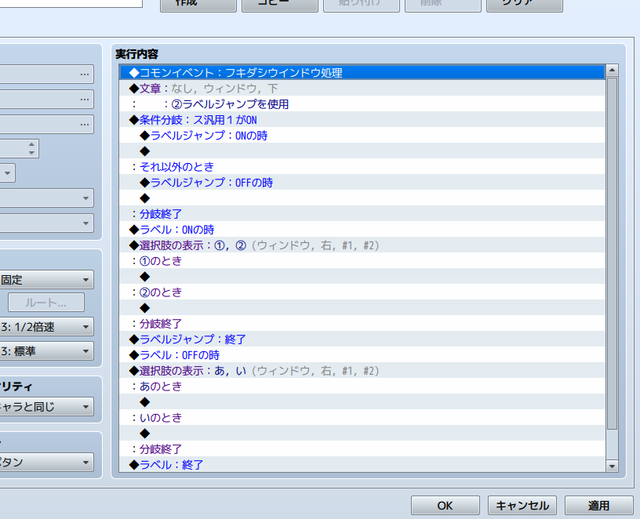Select the それ以外のとき row
The height and width of the screenshot is (519, 640).
click(x=362, y=166)
